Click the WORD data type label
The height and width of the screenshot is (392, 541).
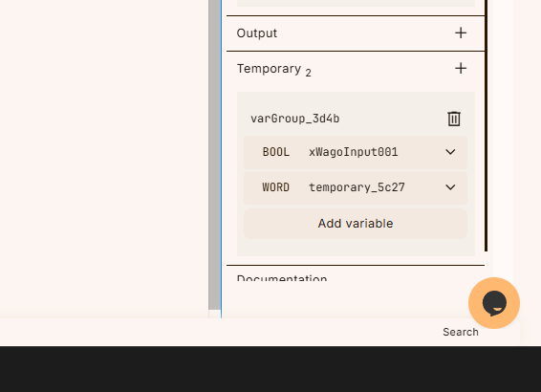(x=275, y=187)
